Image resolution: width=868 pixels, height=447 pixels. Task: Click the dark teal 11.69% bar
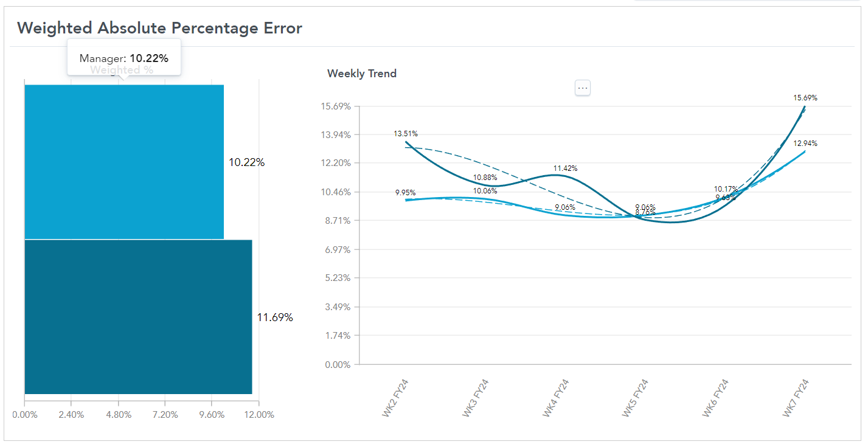coord(138,317)
